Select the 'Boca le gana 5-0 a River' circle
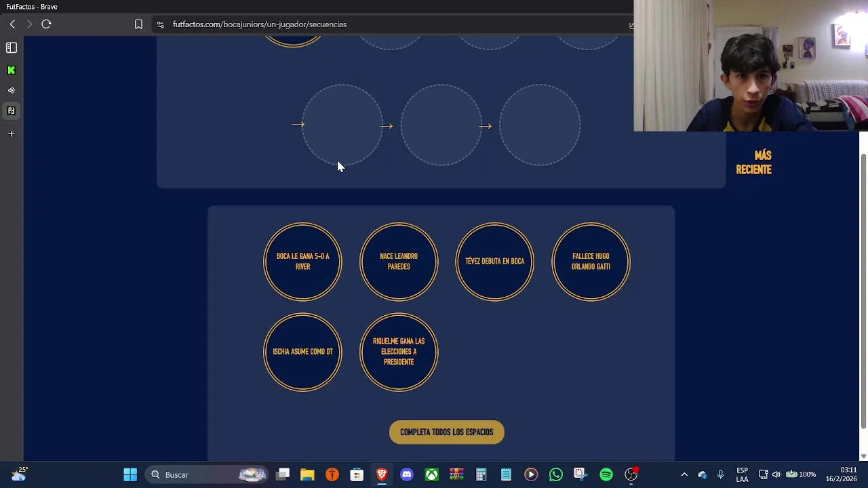The width and height of the screenshot is (868, 488). tap(302, 262)
